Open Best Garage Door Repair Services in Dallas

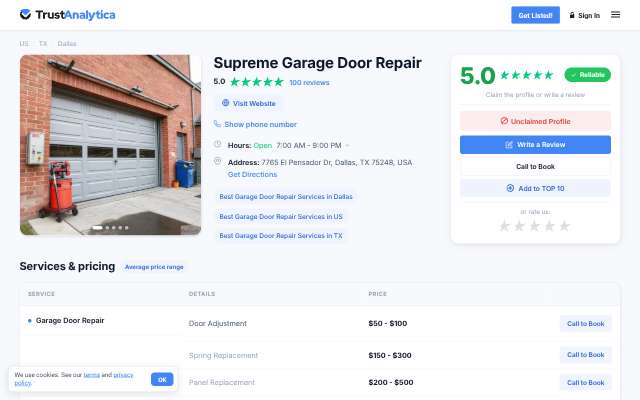point(286,196)
